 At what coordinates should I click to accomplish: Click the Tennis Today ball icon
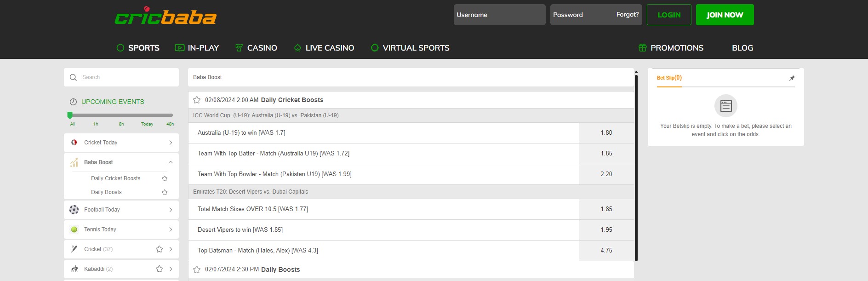74,229
